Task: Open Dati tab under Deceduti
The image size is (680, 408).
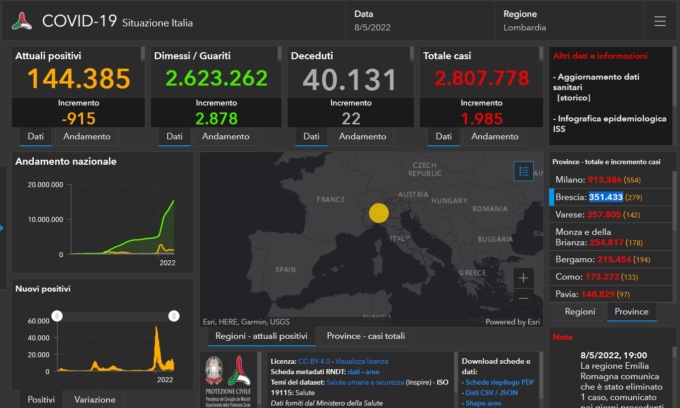Action: click(x=311, y=136)
